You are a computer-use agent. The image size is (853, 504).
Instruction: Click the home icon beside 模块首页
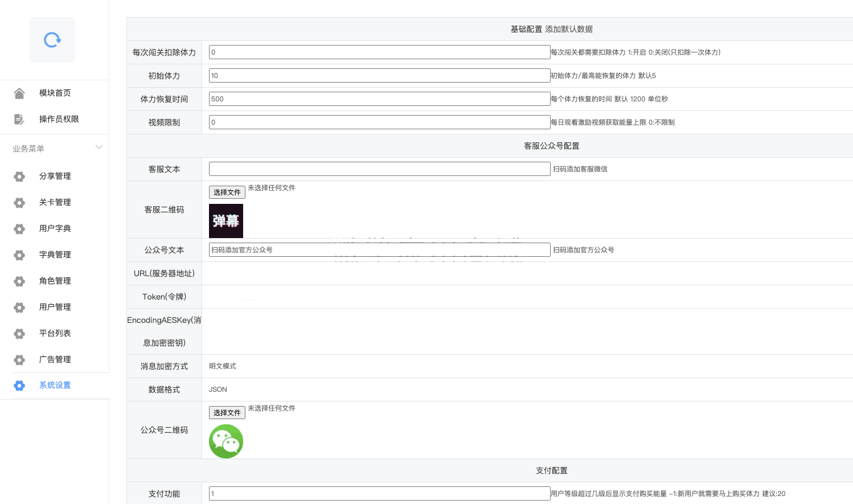19,93
